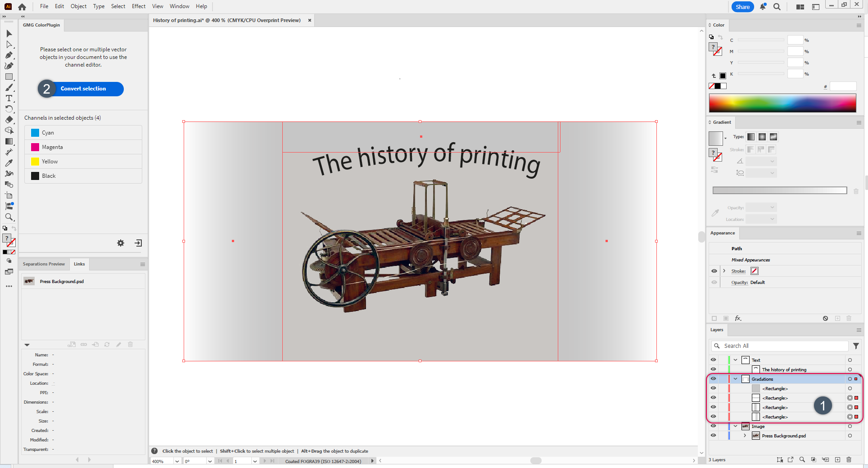Toggle Stroke visibility in the Appearance panel

714,271
